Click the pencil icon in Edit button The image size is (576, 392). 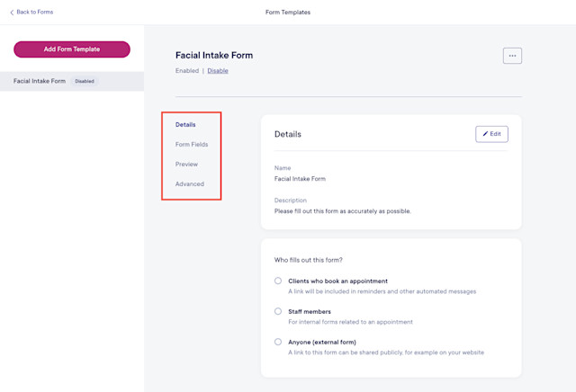[x=485, y=134]
